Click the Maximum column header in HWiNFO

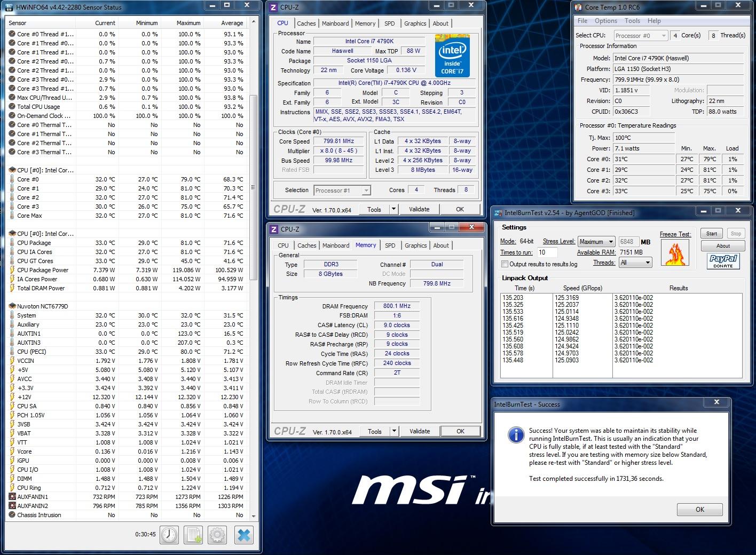coord(183,23)
